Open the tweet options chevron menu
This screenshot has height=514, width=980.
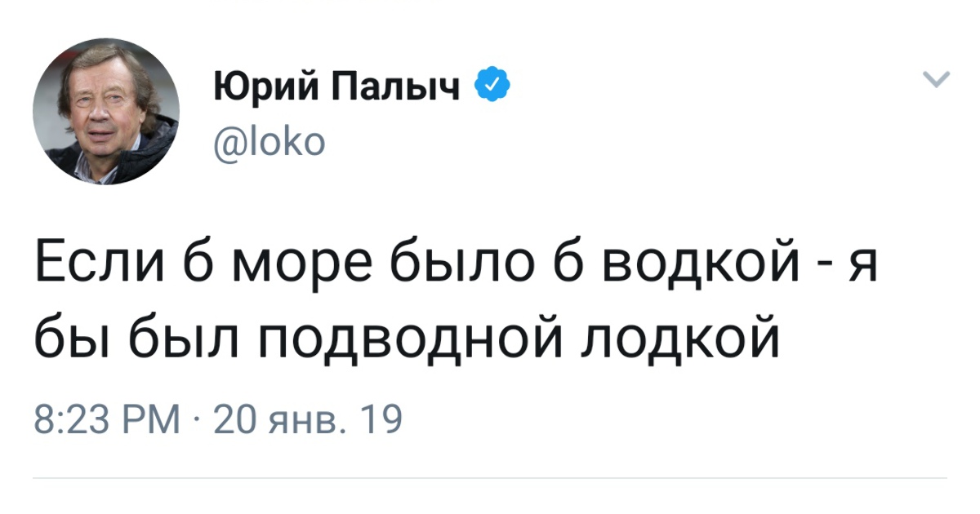pyautogui.click(x=936, y=79)
